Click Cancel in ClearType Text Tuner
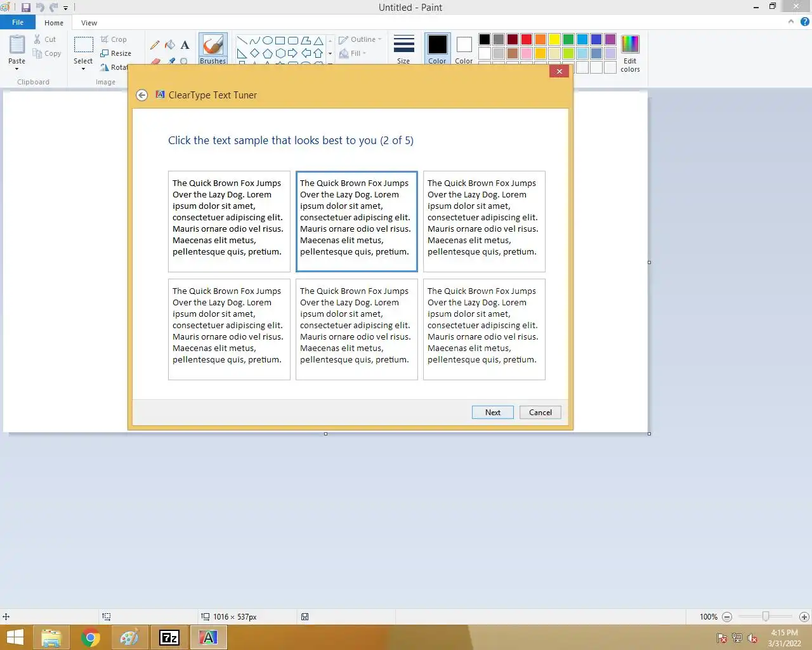 tap(540, 413)
